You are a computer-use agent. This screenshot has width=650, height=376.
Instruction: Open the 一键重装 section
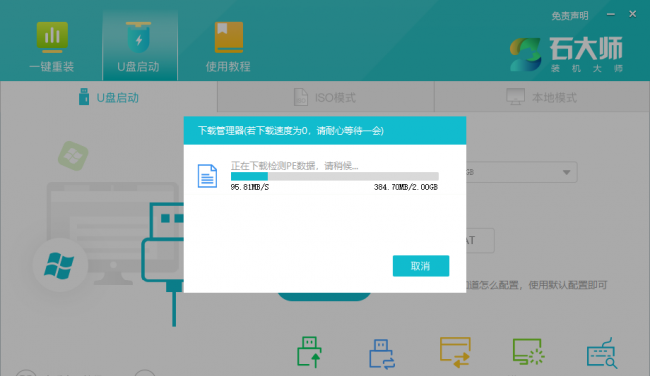point(52,48)
